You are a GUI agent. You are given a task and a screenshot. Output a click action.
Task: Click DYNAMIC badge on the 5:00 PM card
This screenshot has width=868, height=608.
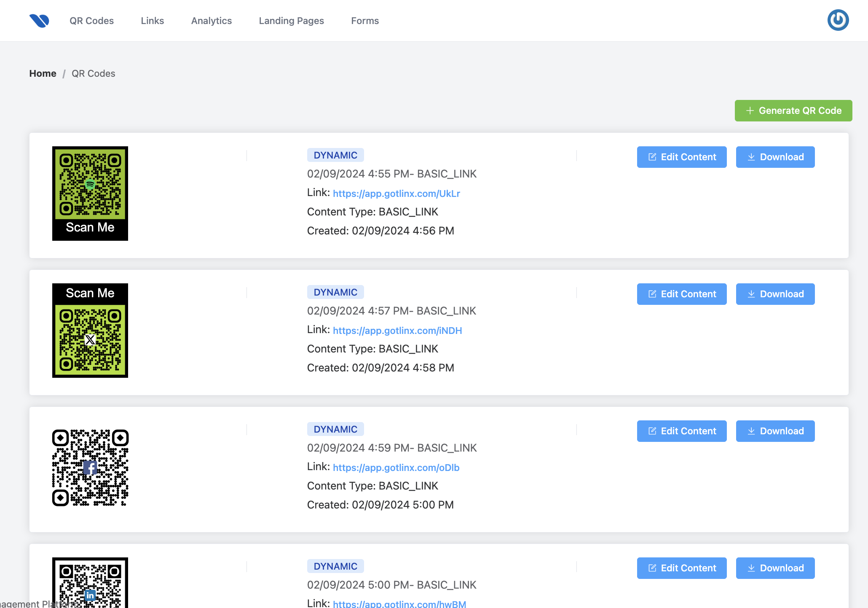point(335,566)
